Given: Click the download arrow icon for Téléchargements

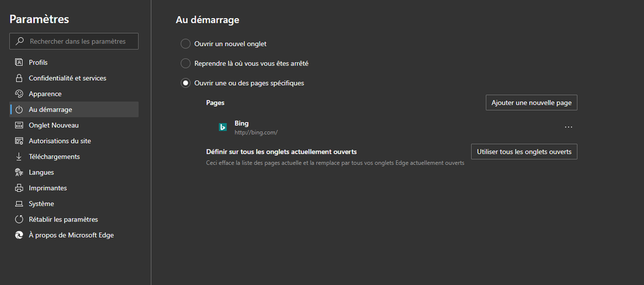Looking at the screenshot, I should click(x=19, y=156).
